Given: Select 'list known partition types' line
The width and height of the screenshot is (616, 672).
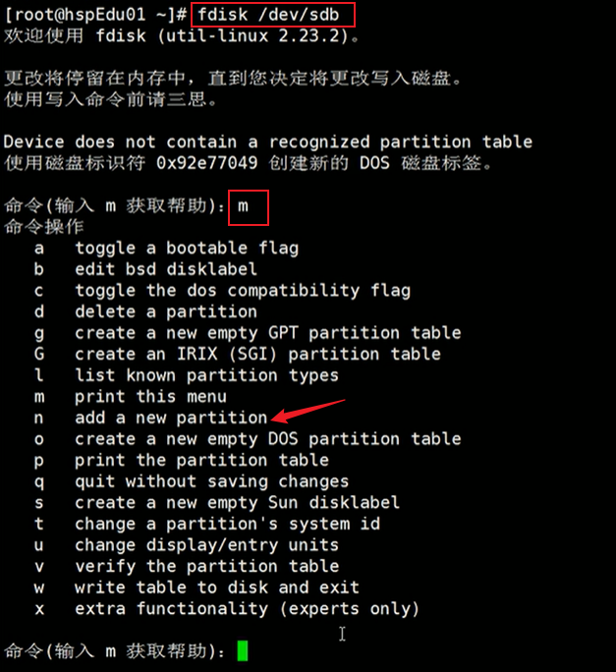Looking at the screenshot, I should (x=206, y=375).
